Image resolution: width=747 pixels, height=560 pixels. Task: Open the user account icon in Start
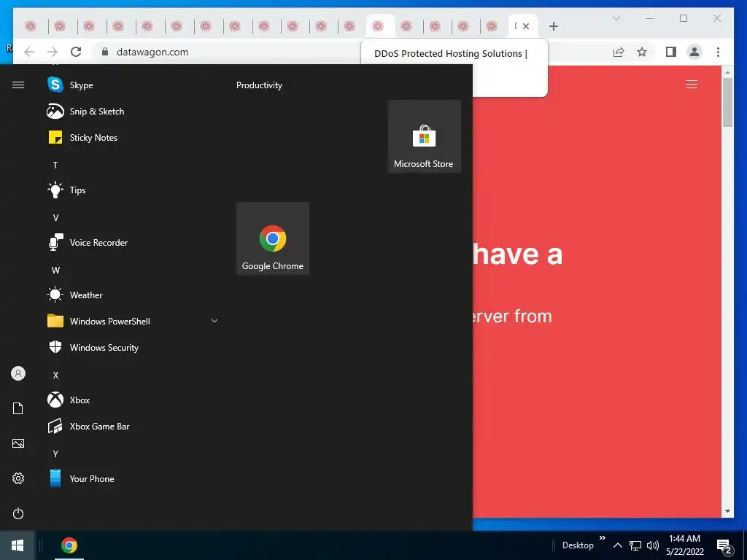(18, 373)
